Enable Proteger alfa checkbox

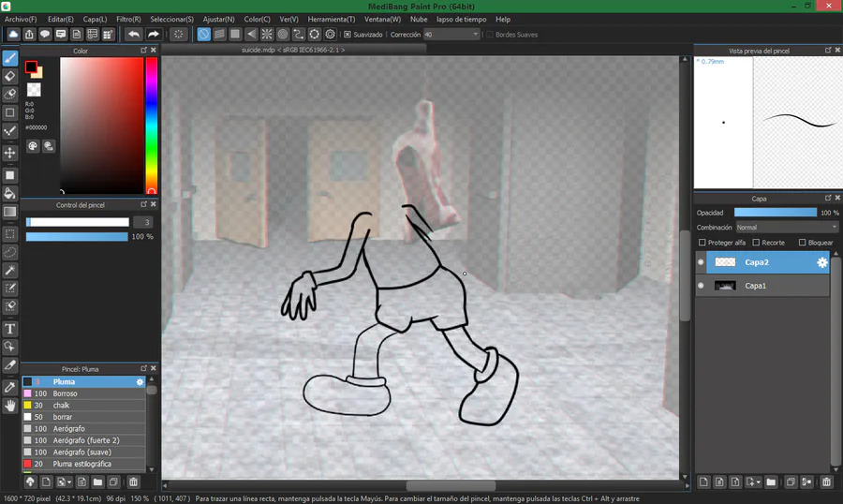pos(702,243)
